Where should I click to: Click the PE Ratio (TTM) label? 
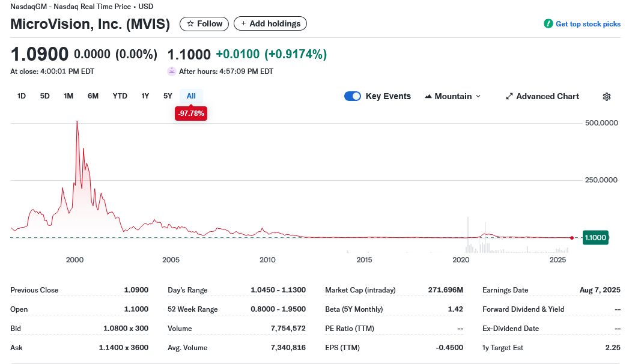(350, 329)
